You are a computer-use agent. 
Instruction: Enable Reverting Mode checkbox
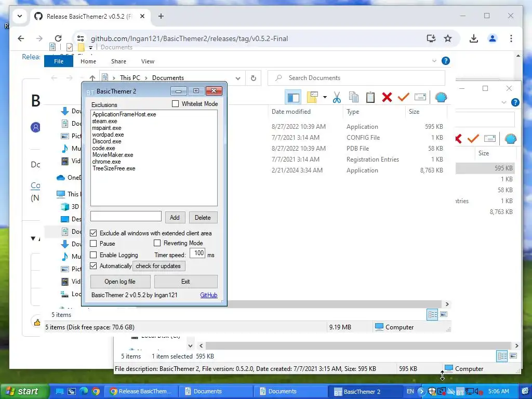coord(157,243)
